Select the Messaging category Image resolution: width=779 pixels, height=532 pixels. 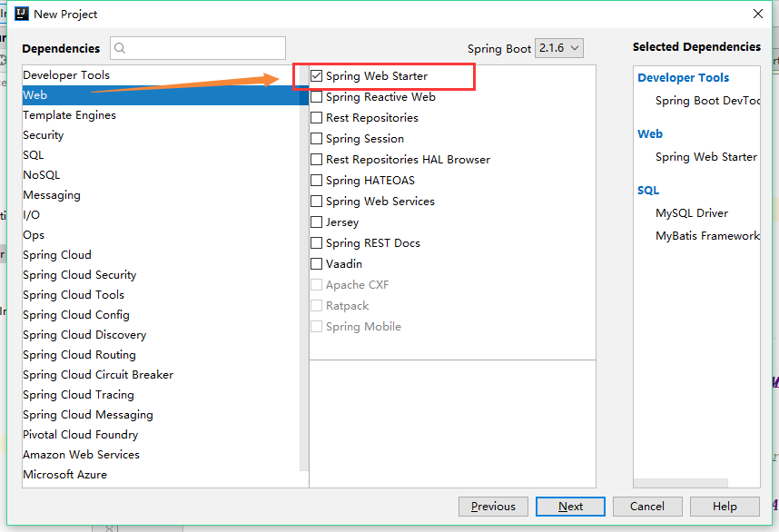tap(161, 194)
